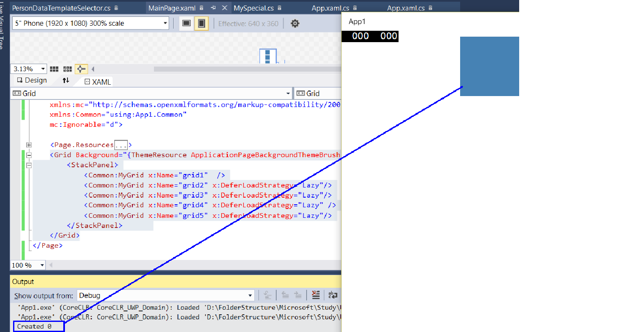
Task: Open the MySpecial.cs tab
Action: (254, 8)
